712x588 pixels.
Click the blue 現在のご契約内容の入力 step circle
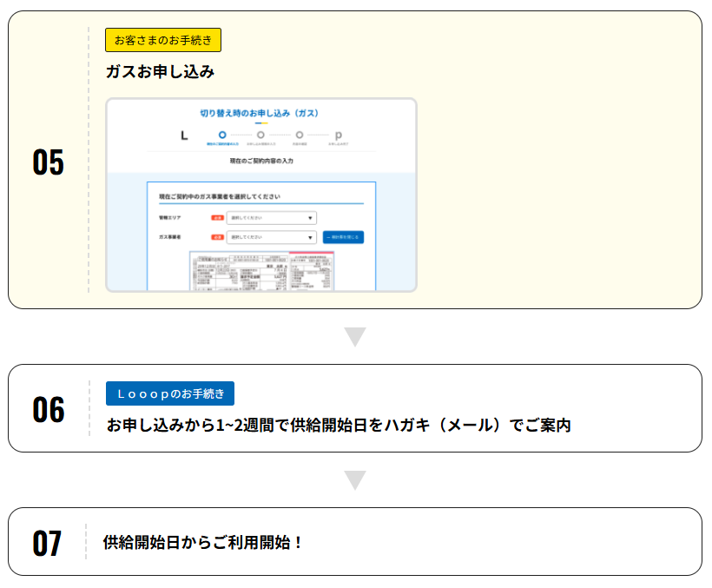click(x=221, y=135)
